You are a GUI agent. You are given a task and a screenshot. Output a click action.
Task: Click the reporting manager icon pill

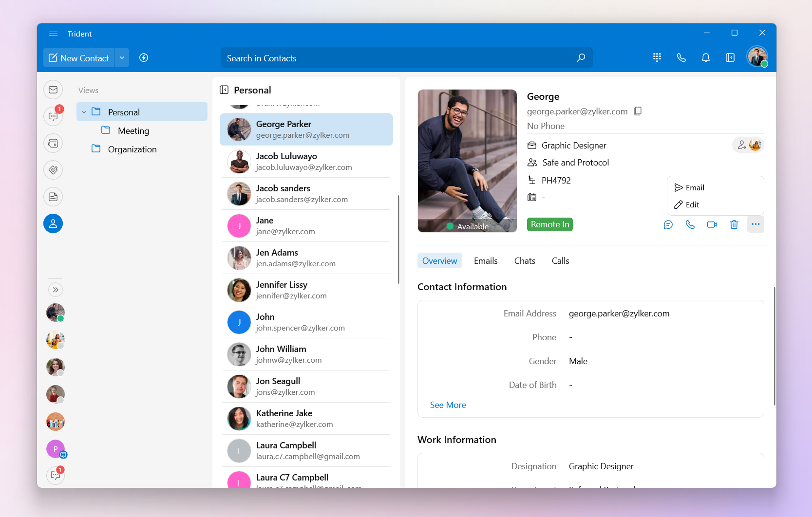(x=748, y=145)
